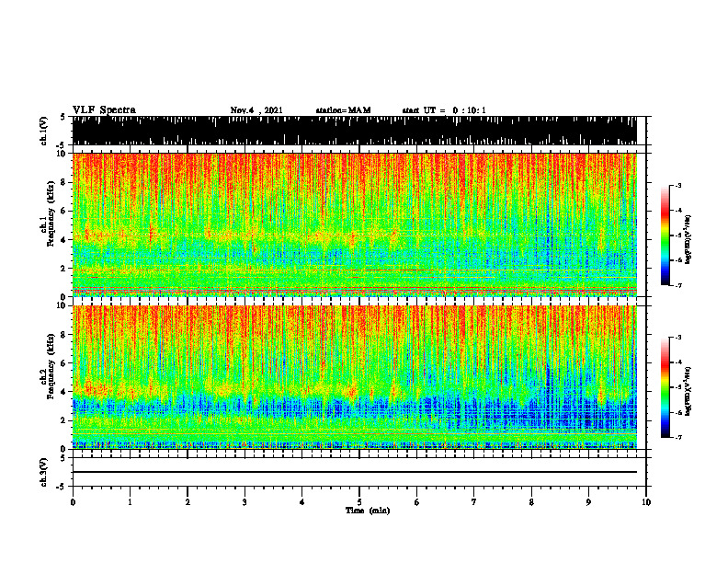Click the black ch.1 voltage waveform panel
The height and width of the screenshot is (563, 728).
tap(355, 131)
